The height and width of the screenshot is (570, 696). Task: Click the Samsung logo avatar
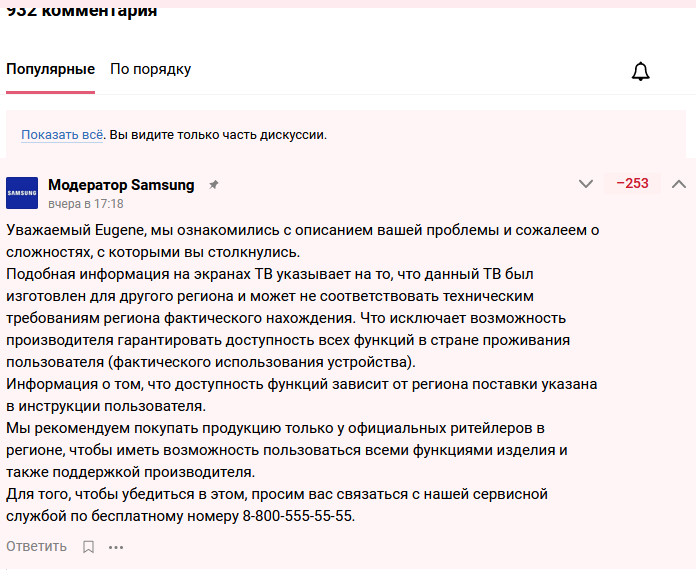coord(22,193)
